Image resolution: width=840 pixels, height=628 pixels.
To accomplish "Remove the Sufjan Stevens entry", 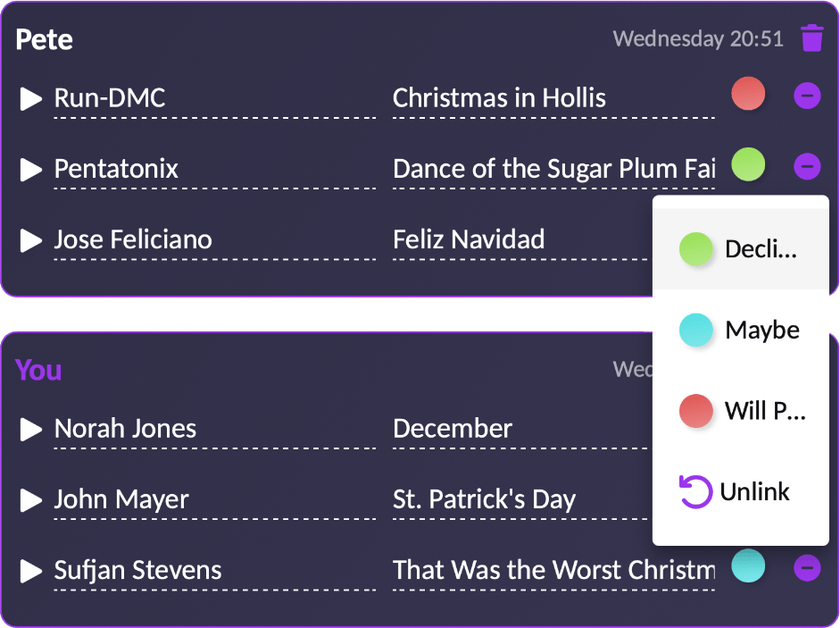I will click(807, 567).
